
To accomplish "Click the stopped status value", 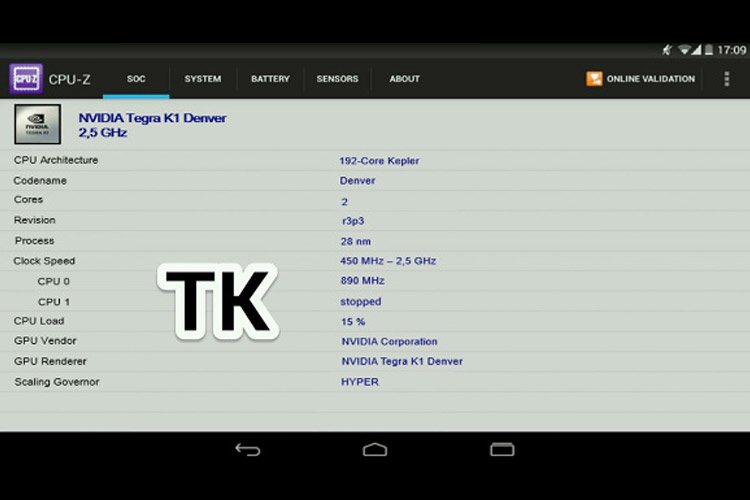I will tap(361, 302).
